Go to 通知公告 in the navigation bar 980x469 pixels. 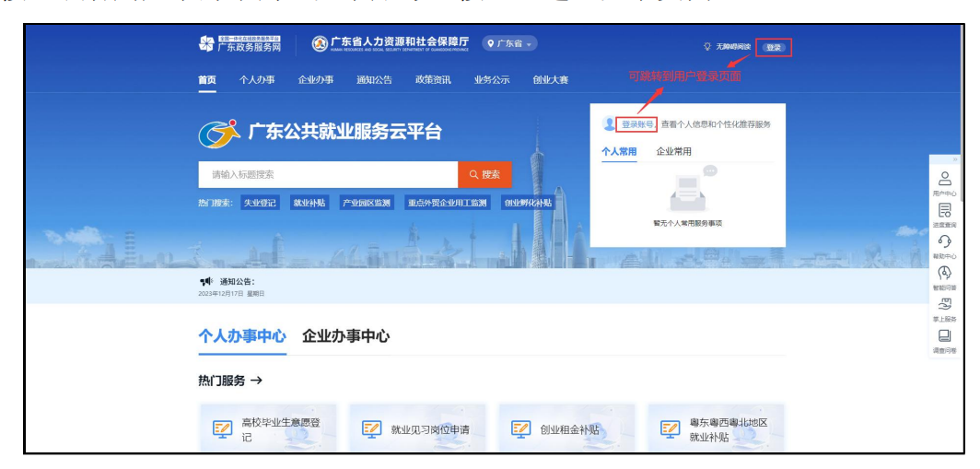pyautogui.click(x=374, y=80)
